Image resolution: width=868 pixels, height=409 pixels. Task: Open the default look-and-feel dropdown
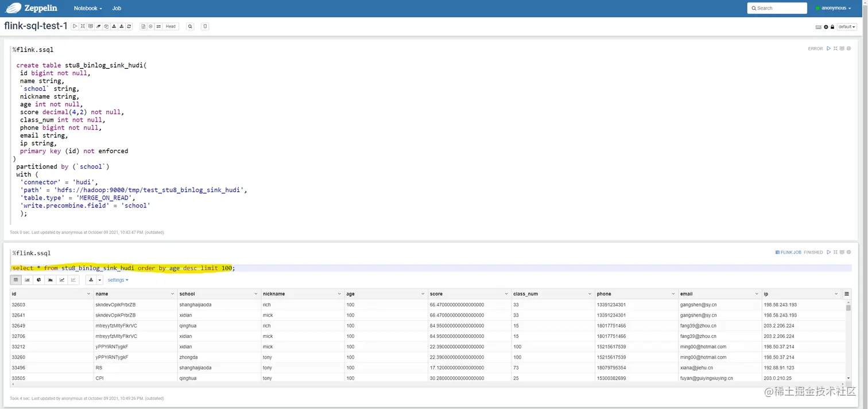pos(847,27)
